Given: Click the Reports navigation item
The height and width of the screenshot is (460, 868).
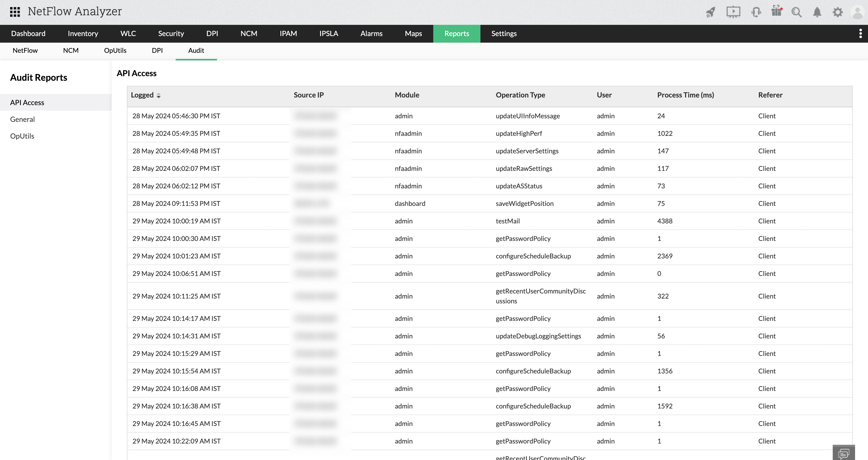Looking at the screenshot, I should point(457,33).
